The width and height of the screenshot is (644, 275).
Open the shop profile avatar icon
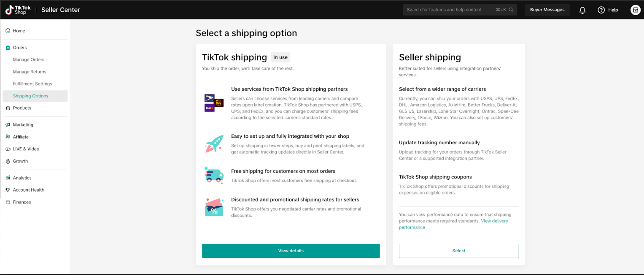click(x=635, y=10)
